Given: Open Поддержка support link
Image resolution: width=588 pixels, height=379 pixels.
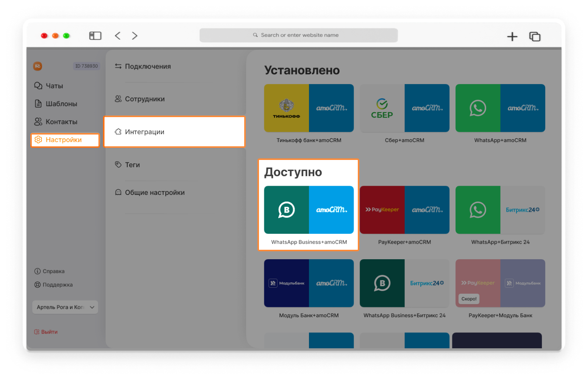Looking at the screenshot, I should (x=53, y=285).
